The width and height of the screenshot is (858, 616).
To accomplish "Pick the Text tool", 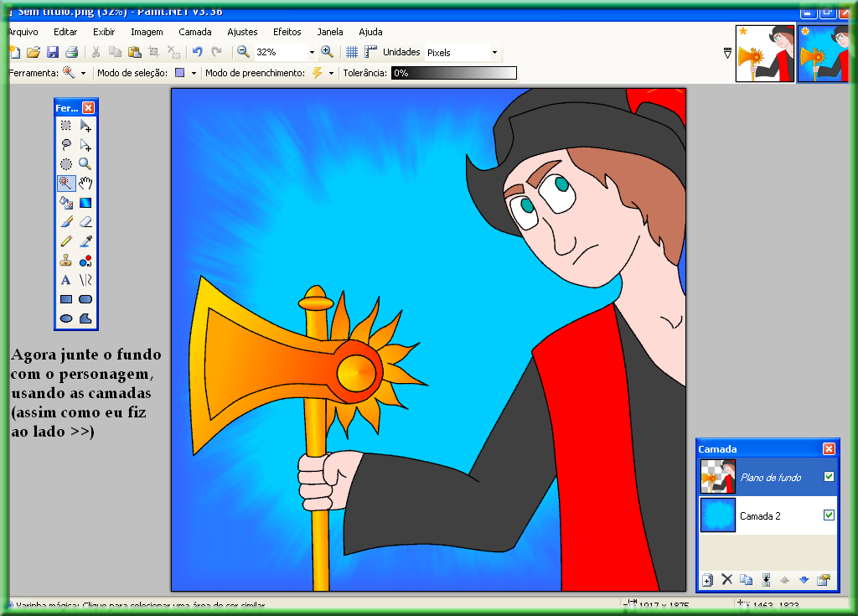I will [x=66, y=280].
